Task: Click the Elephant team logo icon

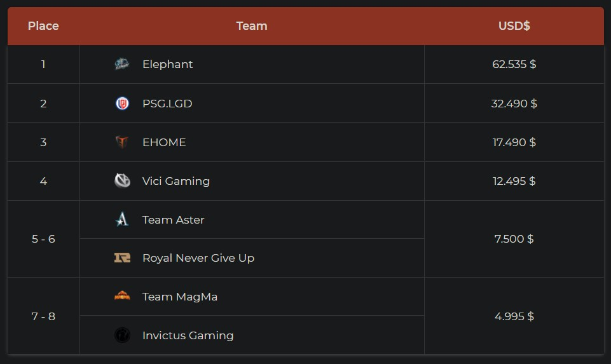Action: pos(122,64)
